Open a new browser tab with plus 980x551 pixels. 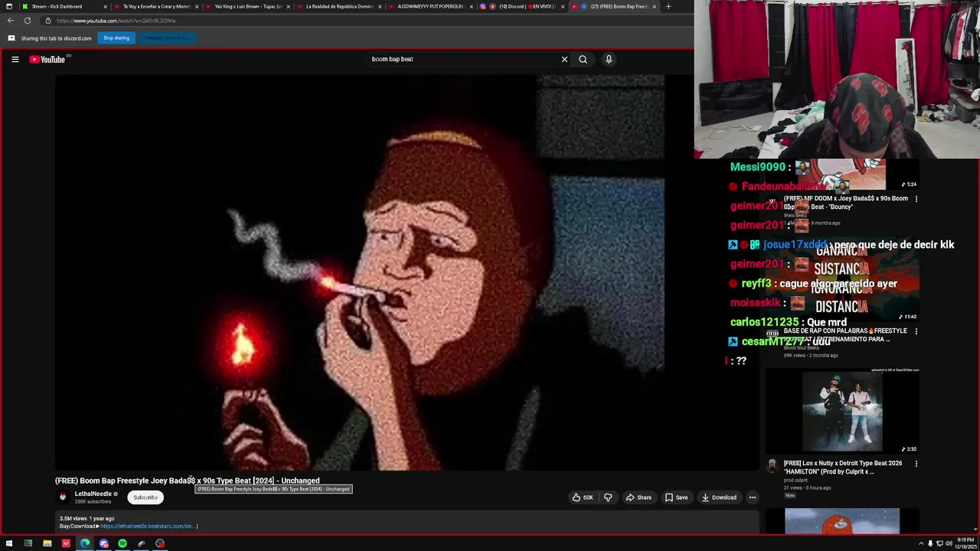[668, 6]
